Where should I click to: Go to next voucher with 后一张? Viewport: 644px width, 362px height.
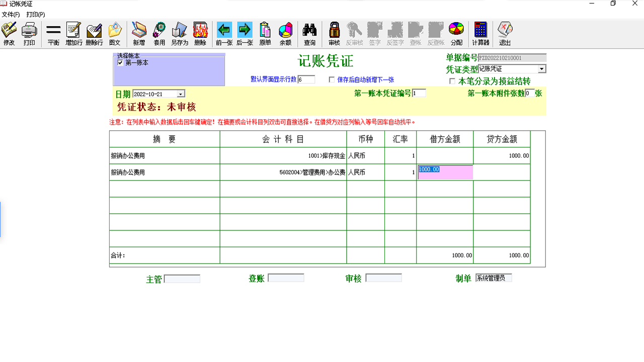tap(245, 33)
